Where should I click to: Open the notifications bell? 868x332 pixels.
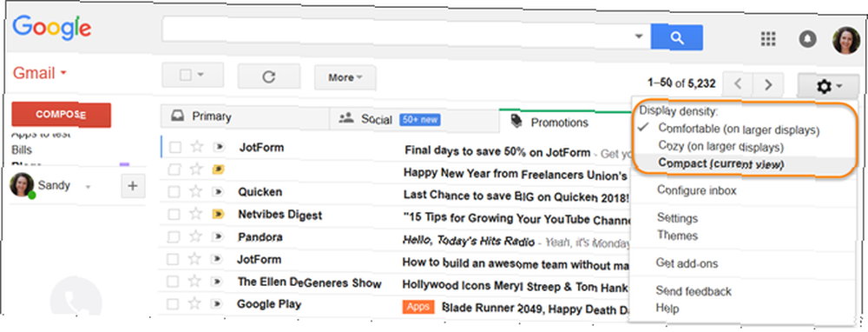coord(807,39)
